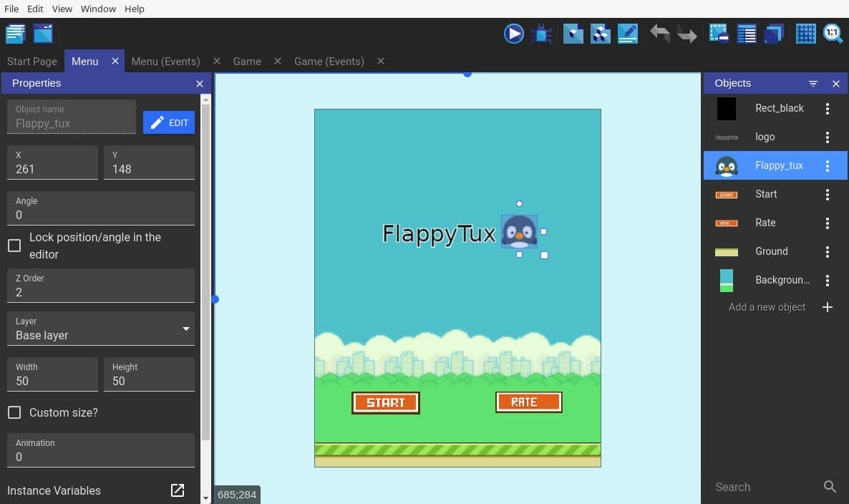
Task: Click the redo arrow in the toolbar
Action: pyautogui.click(x=687, y=33)
